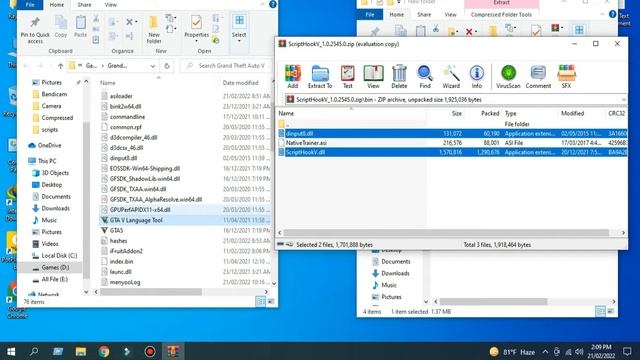Click Copy in left Explorer ribbon

click(61, 27)
